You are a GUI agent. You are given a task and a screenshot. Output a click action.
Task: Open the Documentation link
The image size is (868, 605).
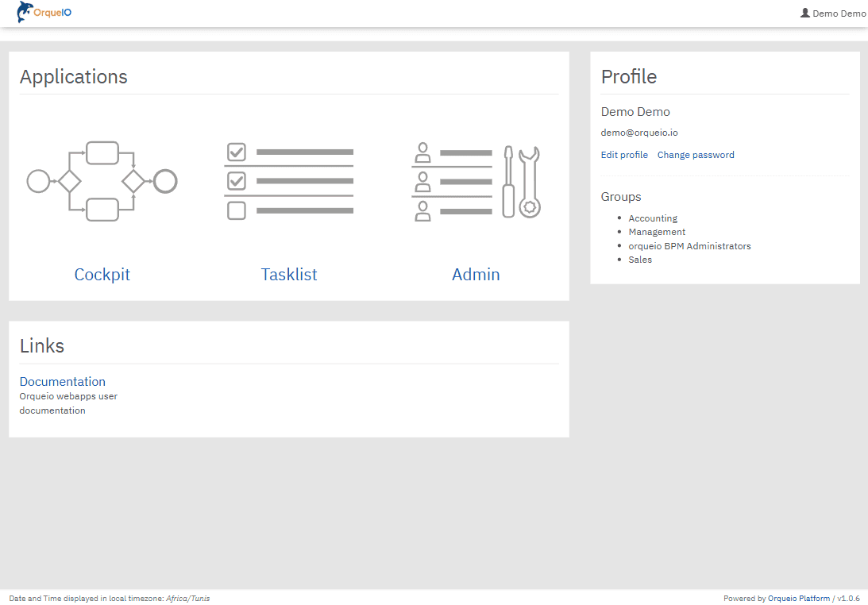pos(63,381)
